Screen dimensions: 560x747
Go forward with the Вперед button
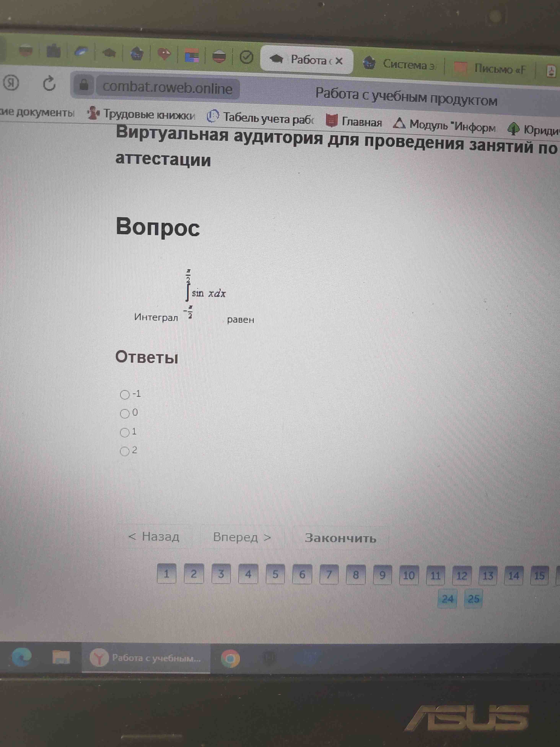(242, 537)
